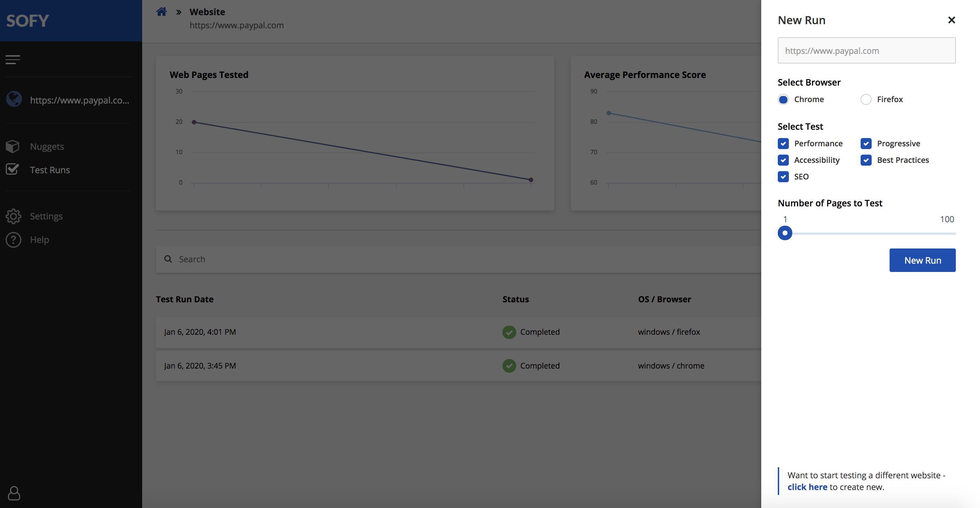Click the Settings gear icon
The image size is (980, 508).
click(13, 216)
